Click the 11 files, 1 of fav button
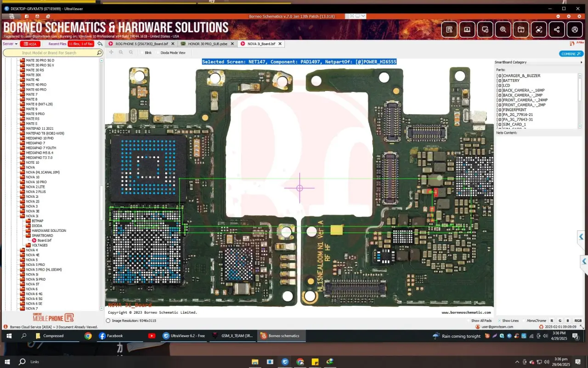 (81, 44)
